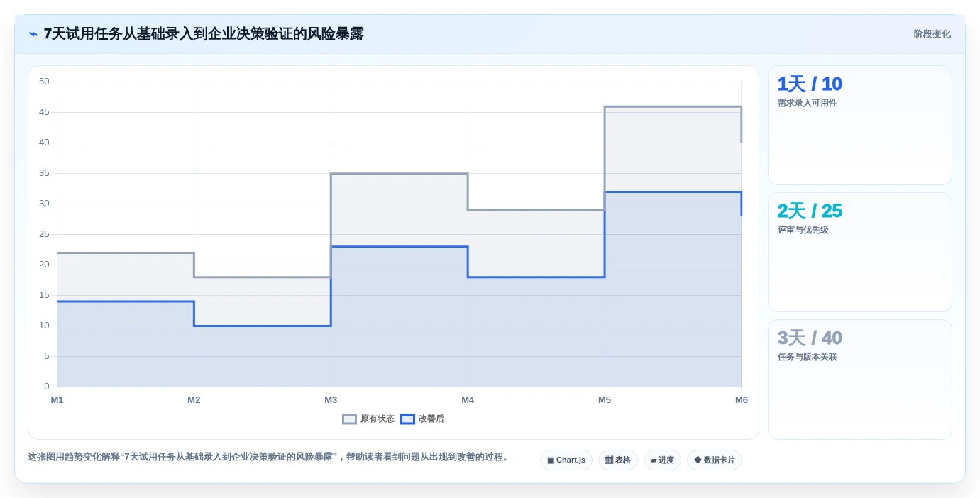Select the 数据卡片 tag

pos(715,460)
